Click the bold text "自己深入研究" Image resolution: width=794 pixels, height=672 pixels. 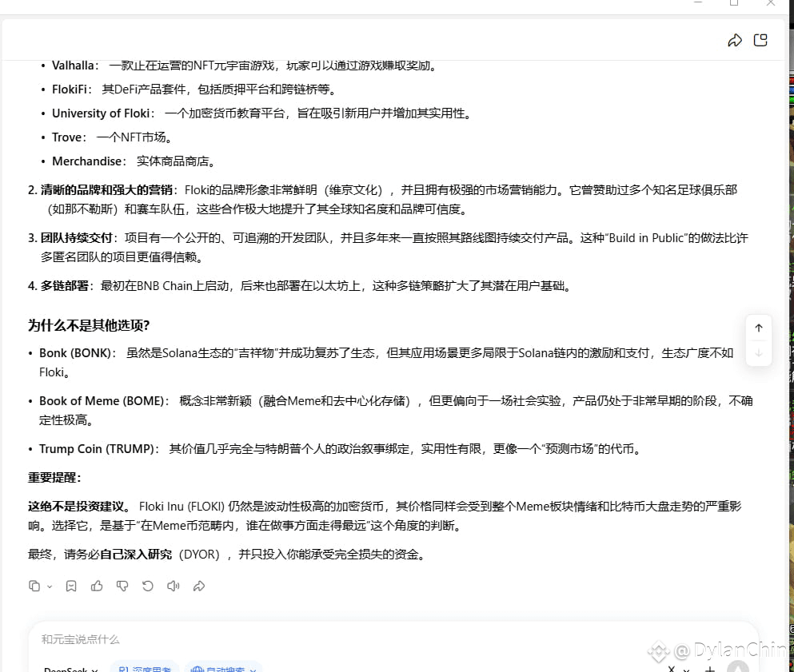click(x=136, y=555)
